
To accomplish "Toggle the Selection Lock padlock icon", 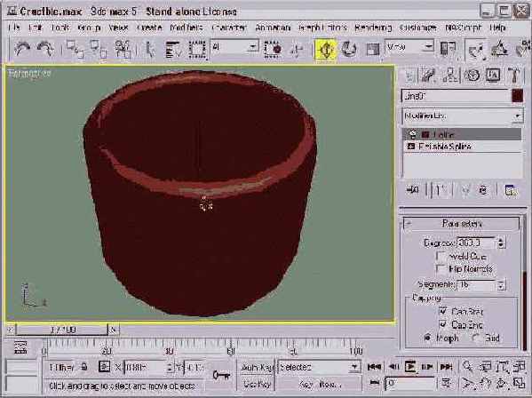I will coord(84,367).
